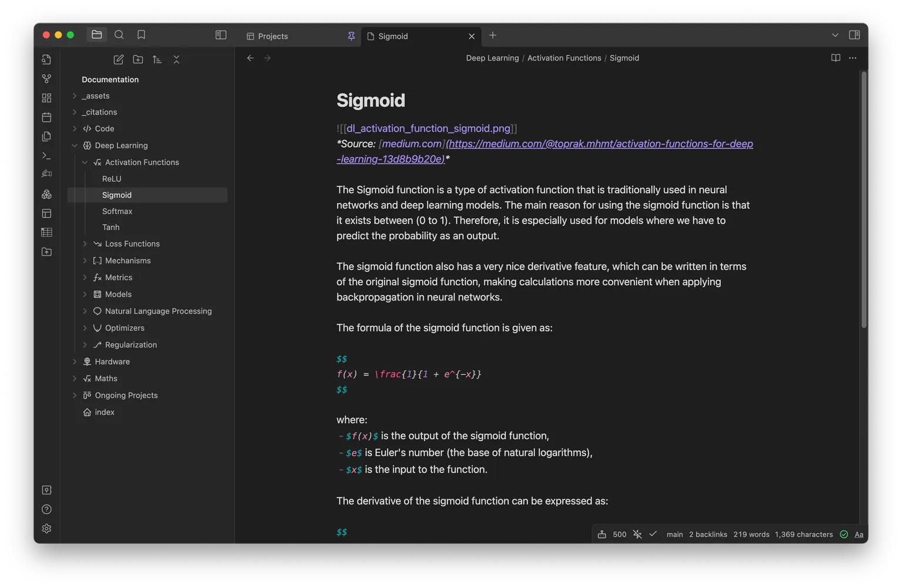This screenshot has height=588, width=902.
Task: Open the calendar icon in the ribbon
Action: click(46, 117)
